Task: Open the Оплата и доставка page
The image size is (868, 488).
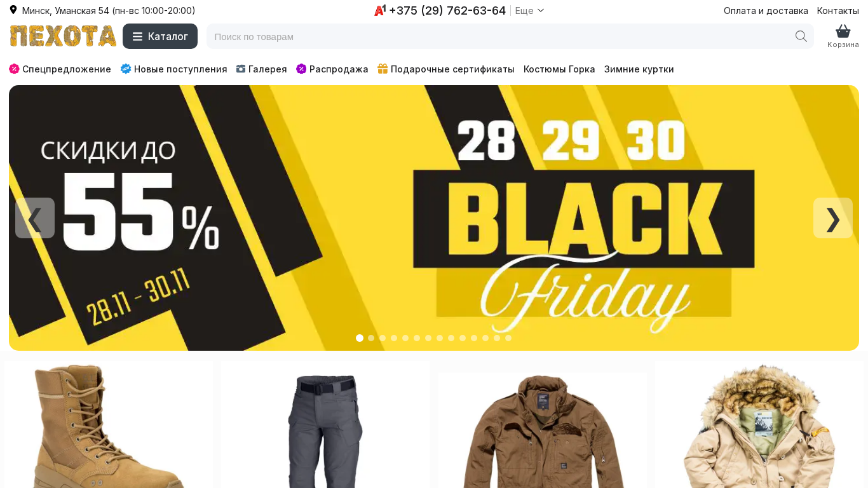Action: pos(766,11)
